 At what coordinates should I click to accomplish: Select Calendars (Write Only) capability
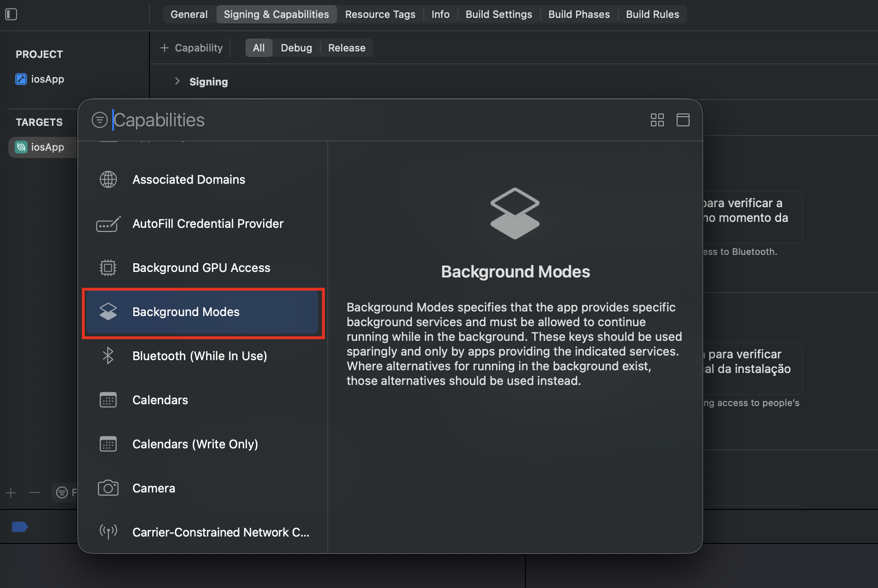tap(202, 444)
